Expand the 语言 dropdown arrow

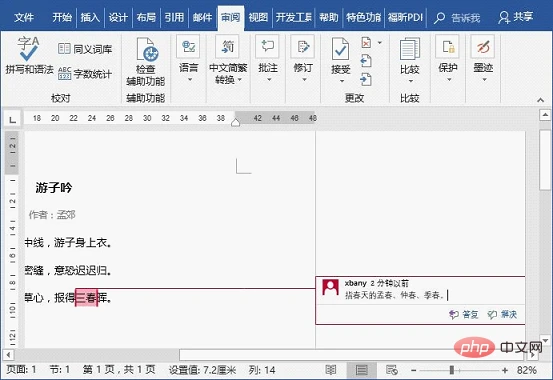pyautogui.click(x=190, y=79)
